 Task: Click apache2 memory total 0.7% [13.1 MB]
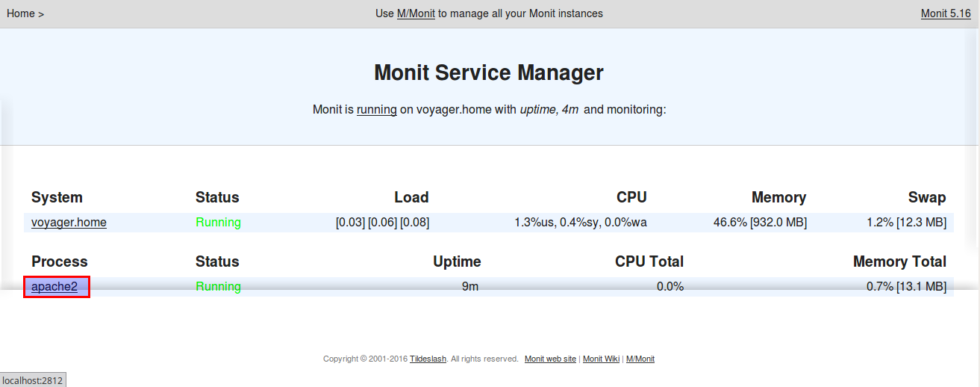tap(906, 287)
